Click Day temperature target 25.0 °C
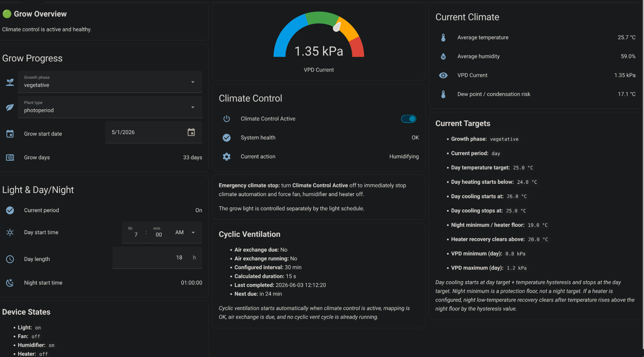644x357 pixels. [492, 167]
